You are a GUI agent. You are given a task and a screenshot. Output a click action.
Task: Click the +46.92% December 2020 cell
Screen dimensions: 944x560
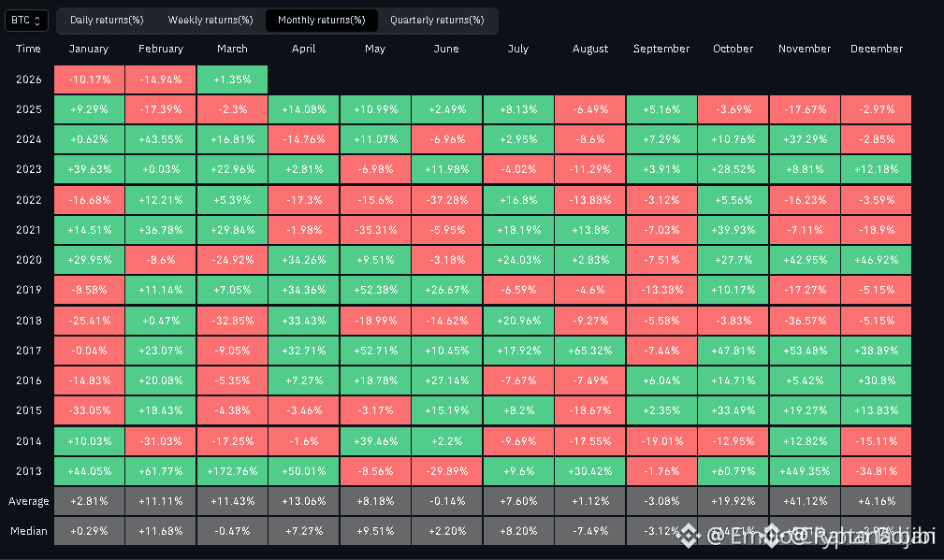coord(877,261)
